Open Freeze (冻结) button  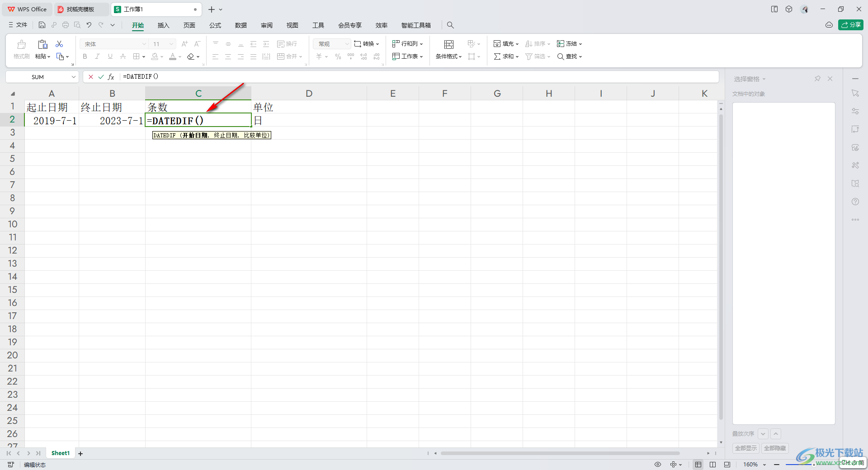click(x=570, y=44)
